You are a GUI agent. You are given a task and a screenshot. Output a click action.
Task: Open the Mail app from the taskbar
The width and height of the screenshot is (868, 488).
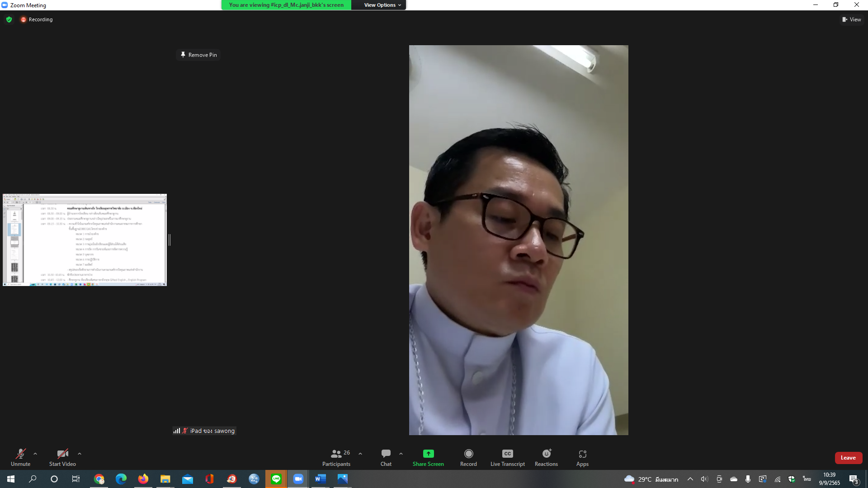pos(188,479)
